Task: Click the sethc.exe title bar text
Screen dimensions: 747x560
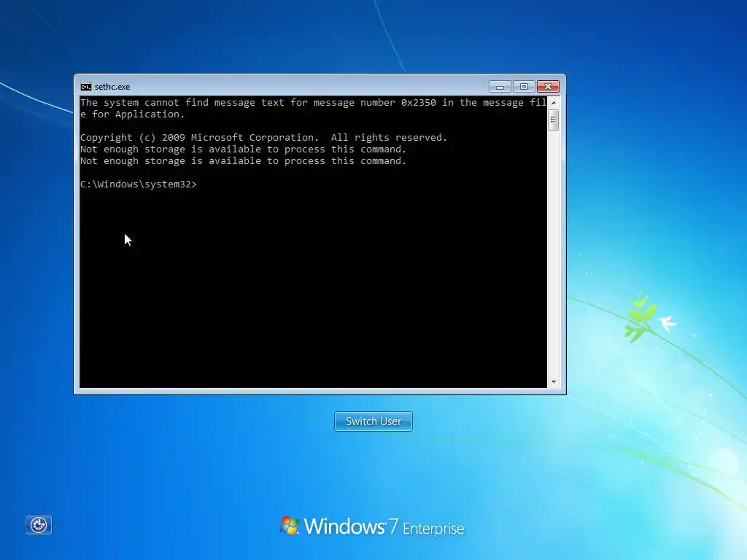Action: tap(112, 87)
